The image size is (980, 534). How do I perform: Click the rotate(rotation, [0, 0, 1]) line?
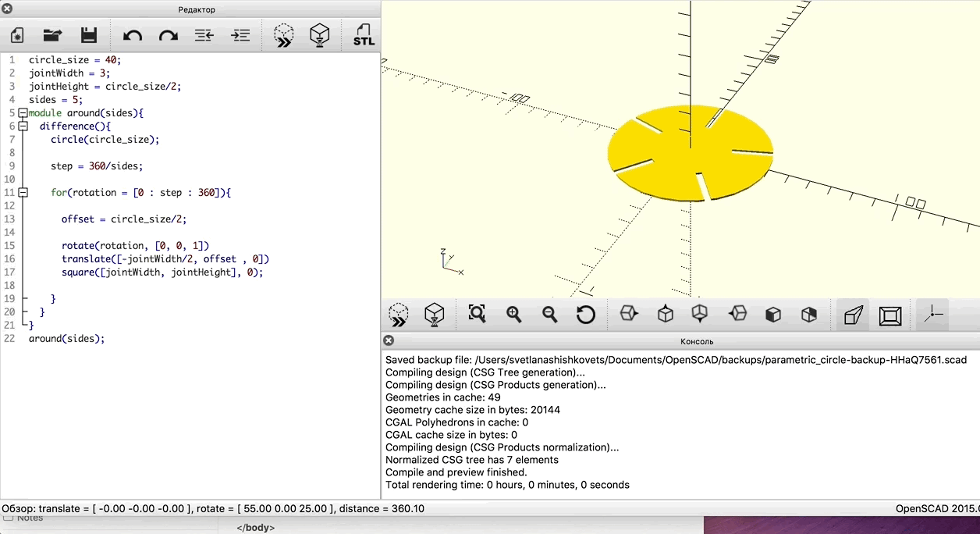(136, 246)
